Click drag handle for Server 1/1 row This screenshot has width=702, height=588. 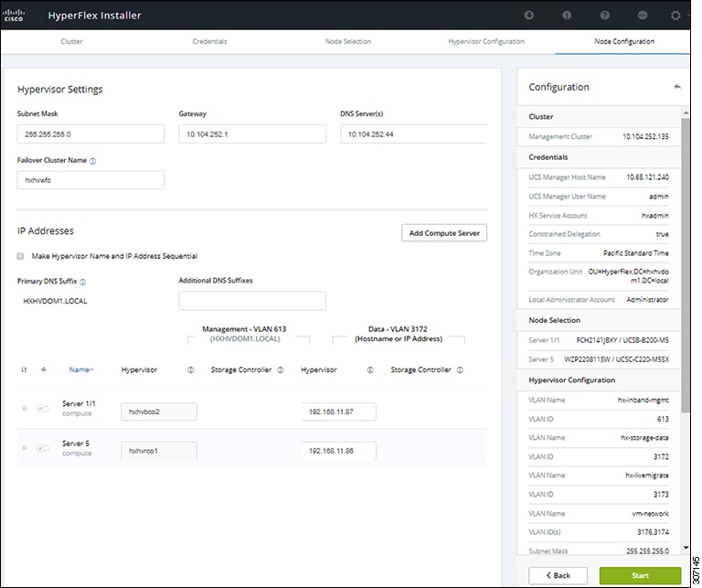[x=25, y=409]
